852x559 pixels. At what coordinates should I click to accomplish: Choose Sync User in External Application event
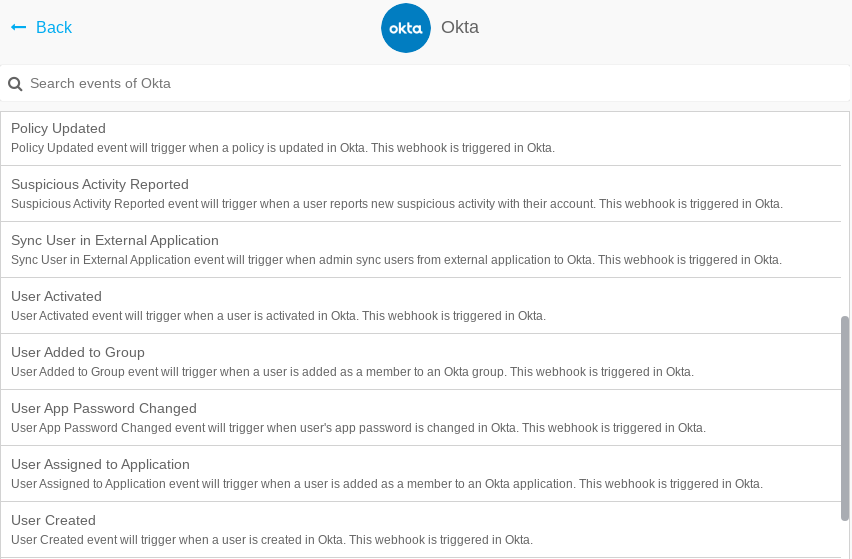point(421,250)
